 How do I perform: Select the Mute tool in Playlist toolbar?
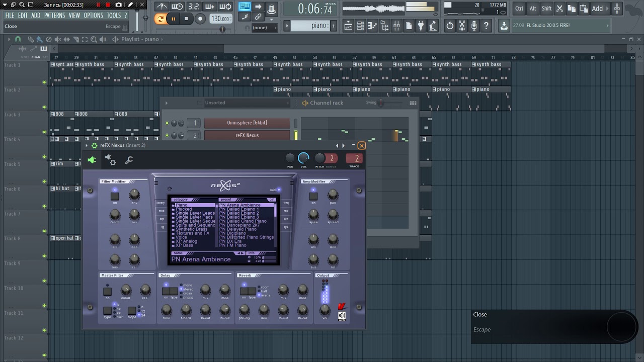[x=57, y=39]
